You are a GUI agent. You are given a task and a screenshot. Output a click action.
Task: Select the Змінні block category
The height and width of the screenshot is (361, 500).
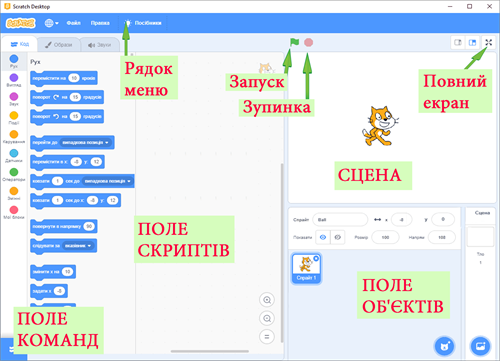pos(14,193)
